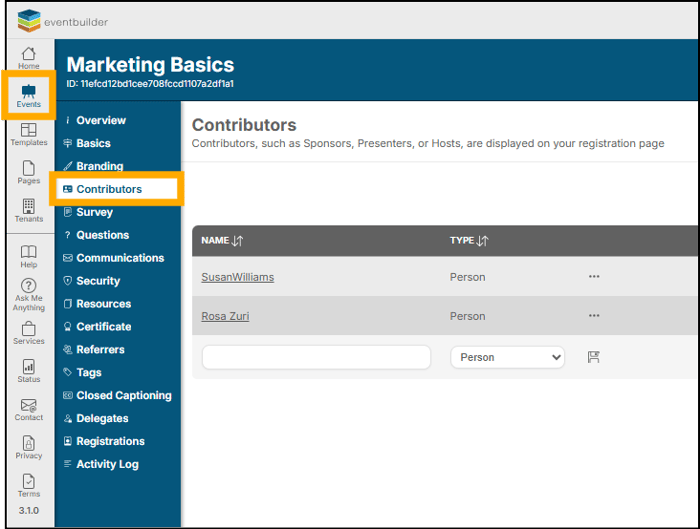Click the new contributor name input field
This screenshot has height=529, width=700.
click(316, 357)
